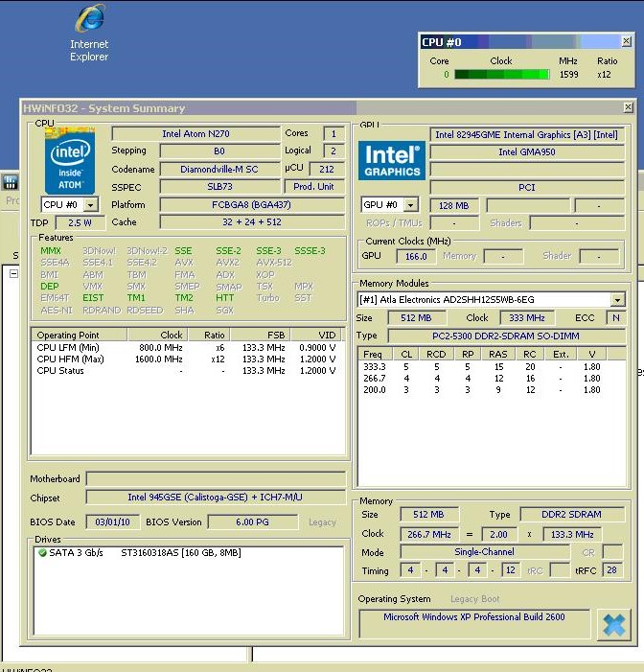Click the Microsoft Windows XP Professional field
This screenshot has height=672, width=644.
coord(473,623)
